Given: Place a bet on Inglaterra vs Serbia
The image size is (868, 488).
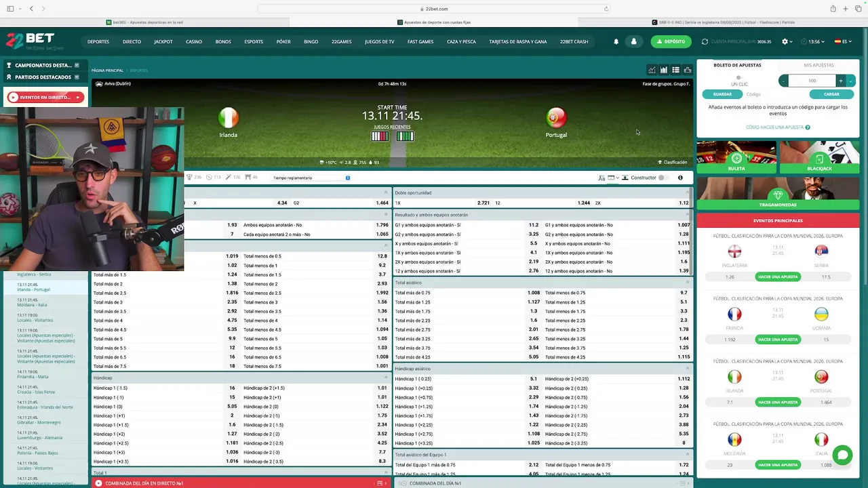Looking at the screenshot, I should [x=778, y=277].
